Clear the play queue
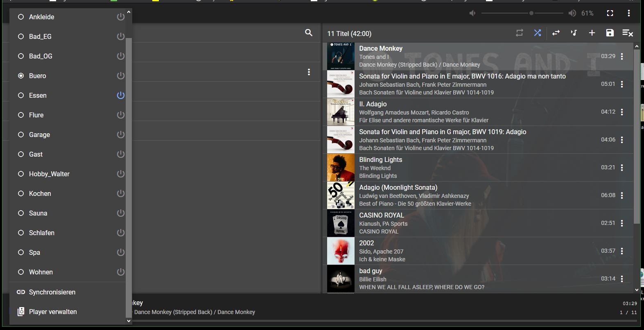Screen dimensions: 644x330 (628, 33)
